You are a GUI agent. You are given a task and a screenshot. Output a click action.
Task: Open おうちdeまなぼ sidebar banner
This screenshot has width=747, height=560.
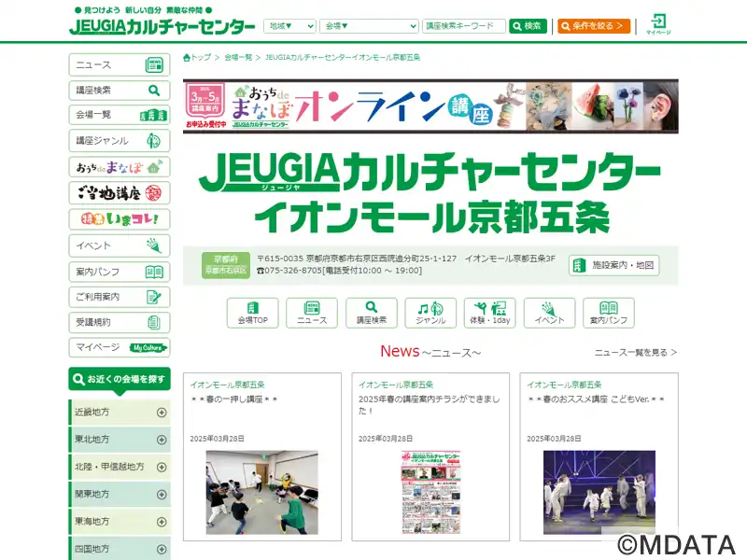pos(120,167)
